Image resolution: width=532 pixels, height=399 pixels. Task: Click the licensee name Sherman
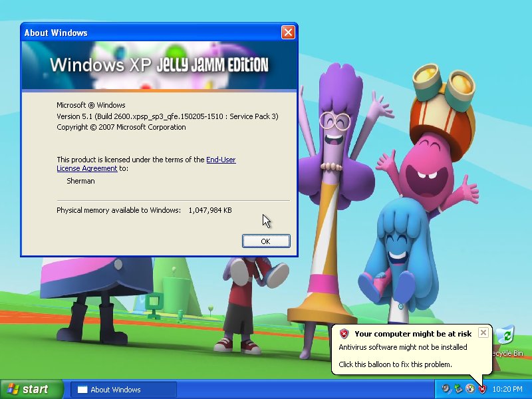tap(80, 181)
